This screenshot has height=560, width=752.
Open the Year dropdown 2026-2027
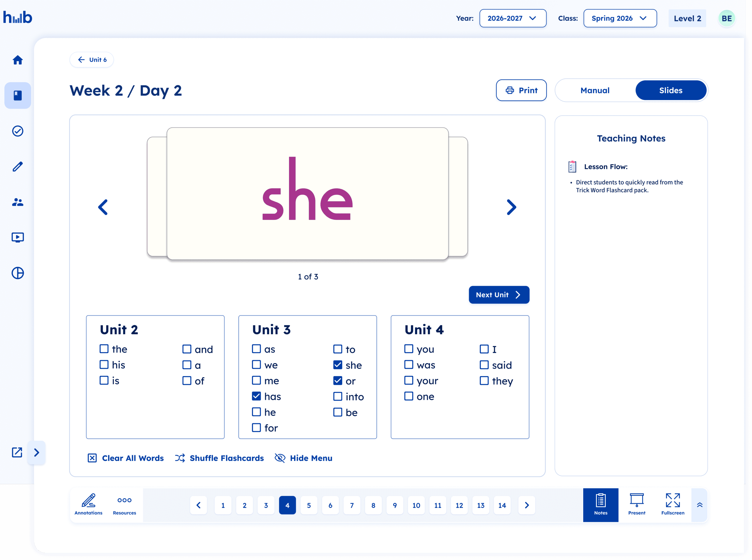(512, 18)
